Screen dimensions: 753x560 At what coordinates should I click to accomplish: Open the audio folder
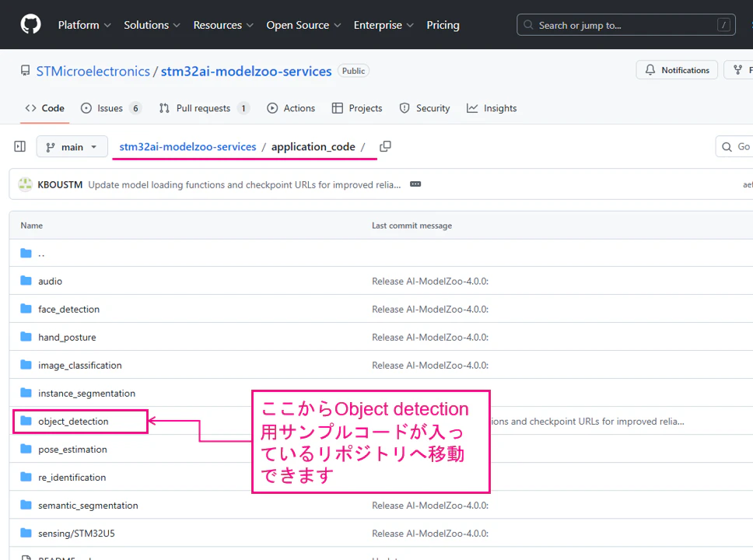click(51, 281)
